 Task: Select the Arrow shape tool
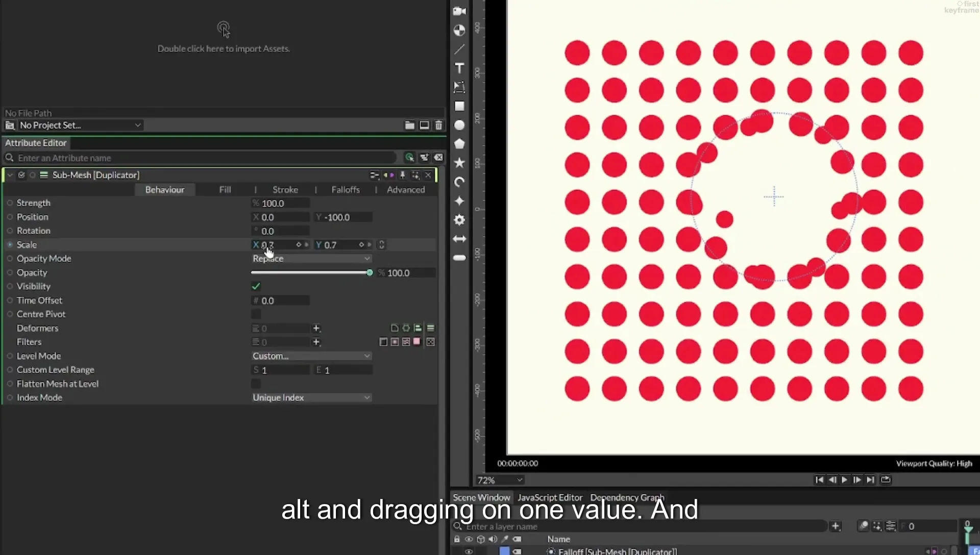tap(459, 239)
